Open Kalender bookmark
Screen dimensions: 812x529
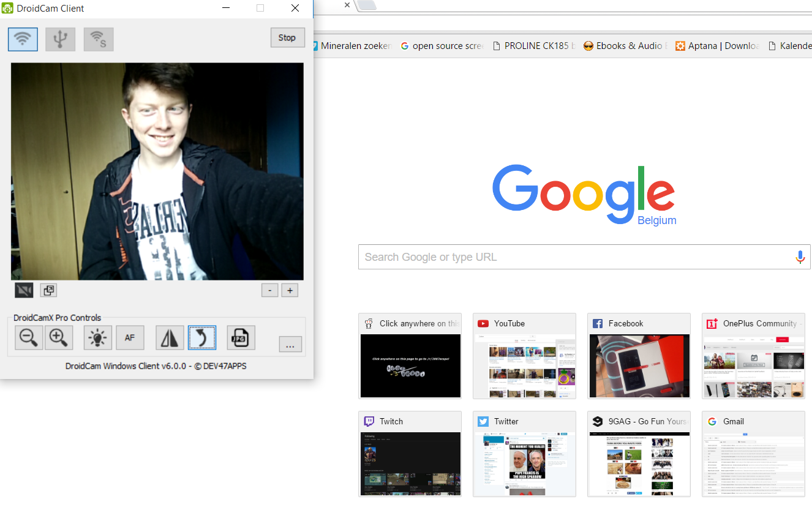click(789, 46)
